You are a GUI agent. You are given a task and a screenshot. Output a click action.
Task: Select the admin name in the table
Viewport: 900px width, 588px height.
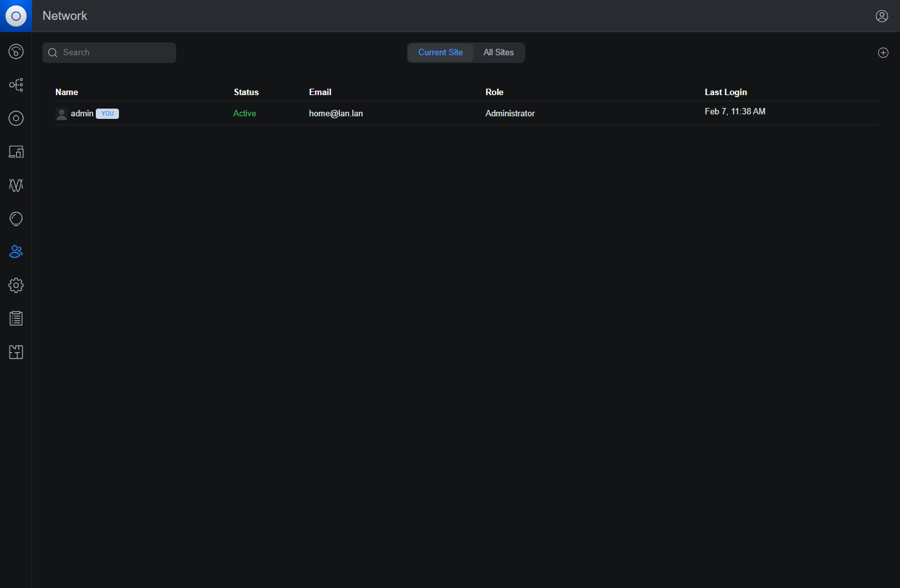pos(82,113)
